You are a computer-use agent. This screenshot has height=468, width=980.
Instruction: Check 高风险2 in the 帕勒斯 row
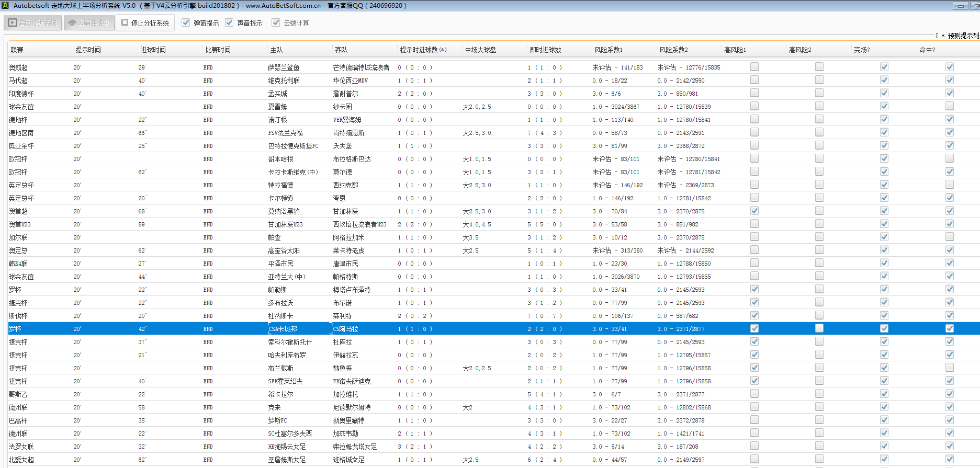tap(819, 289)
